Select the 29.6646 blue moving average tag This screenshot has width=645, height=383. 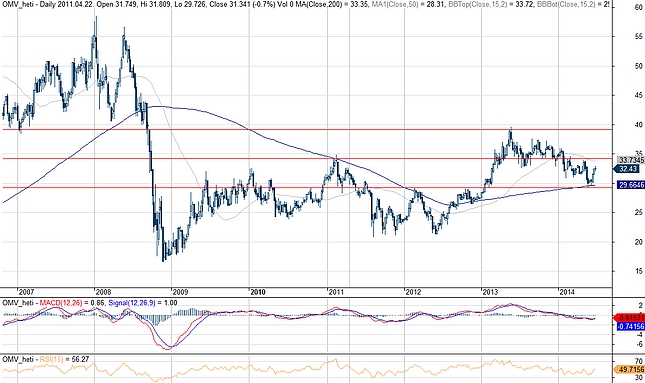coord(631,185)
